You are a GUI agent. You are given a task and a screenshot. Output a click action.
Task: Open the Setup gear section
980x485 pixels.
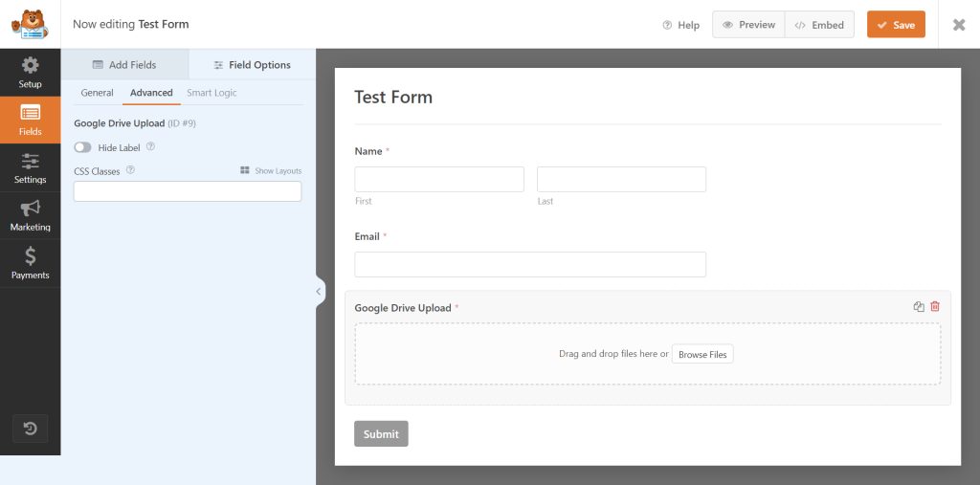click(30, 73)
